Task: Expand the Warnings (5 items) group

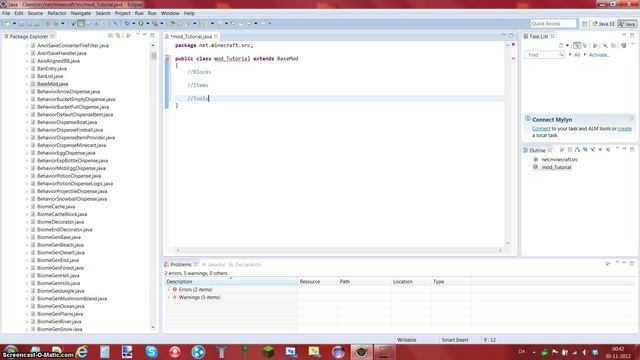Action: coord(169,297)
